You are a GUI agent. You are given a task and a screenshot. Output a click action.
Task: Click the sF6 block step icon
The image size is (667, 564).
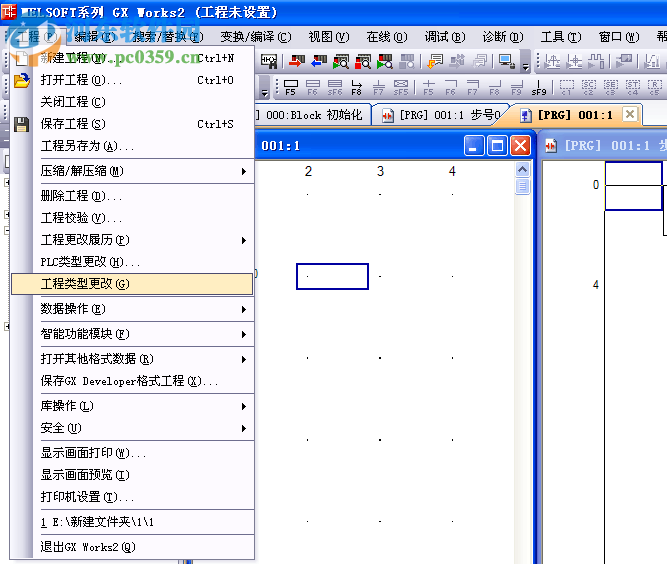(335, 87)
